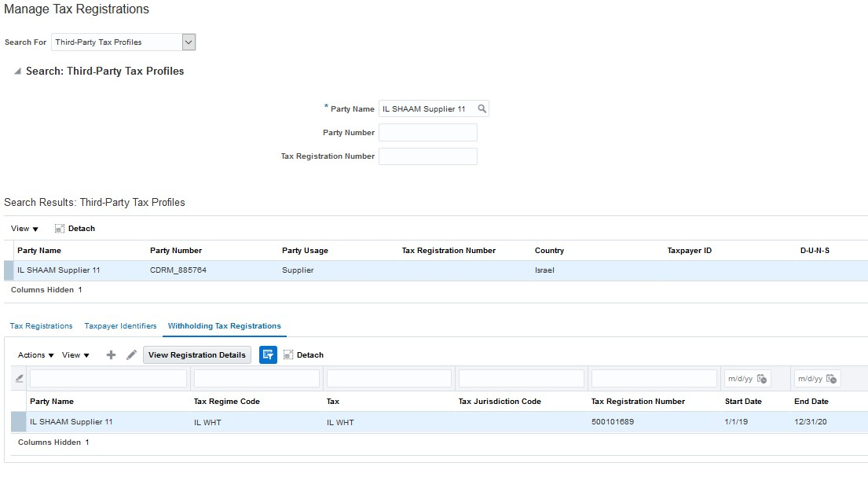Collapse the Search: Third-Party Tax Profiles section
Image resolution: width=868 pixels, height=481 pixels.
18,72
